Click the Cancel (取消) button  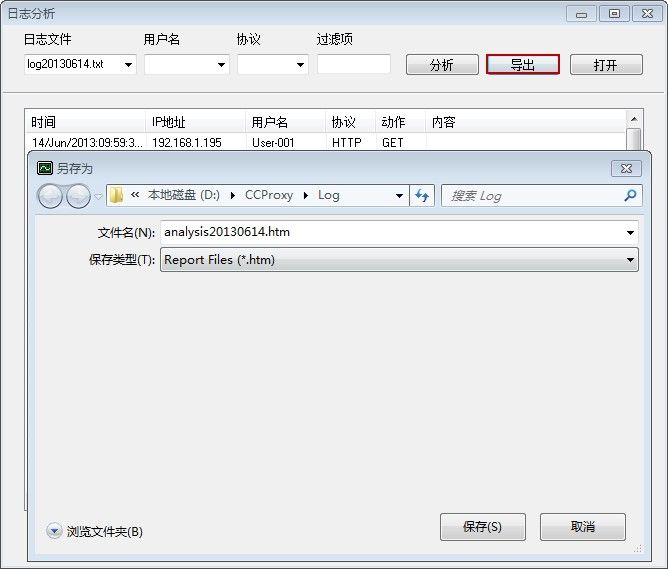tap(583, 527)
